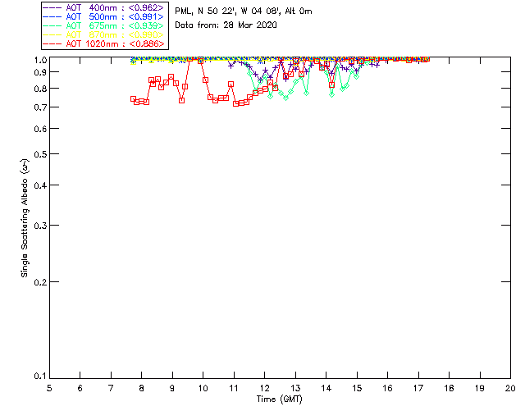Click the x-axis tick label 16

click(387, 388)
